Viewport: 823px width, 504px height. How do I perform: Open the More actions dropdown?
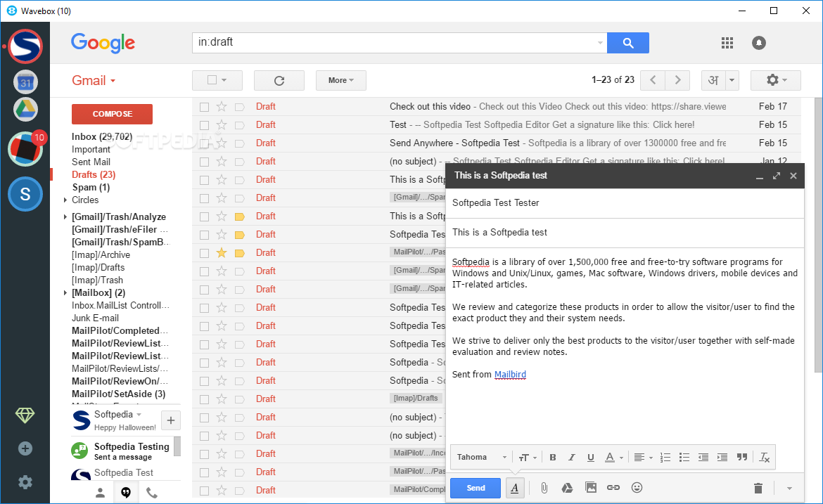(340, 80)
